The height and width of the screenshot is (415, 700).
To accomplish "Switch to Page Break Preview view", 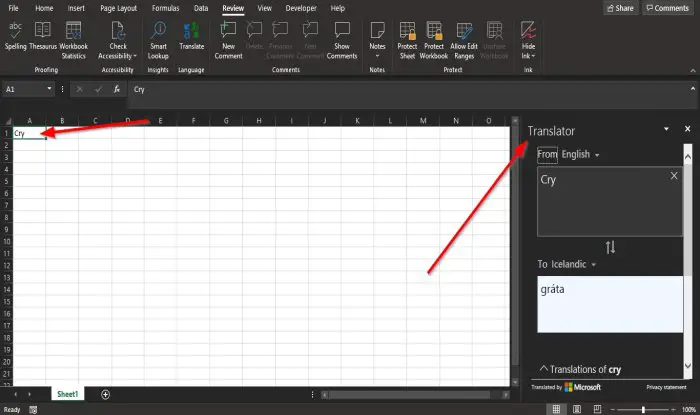I will pyautogui.click(x=597, y=409).
